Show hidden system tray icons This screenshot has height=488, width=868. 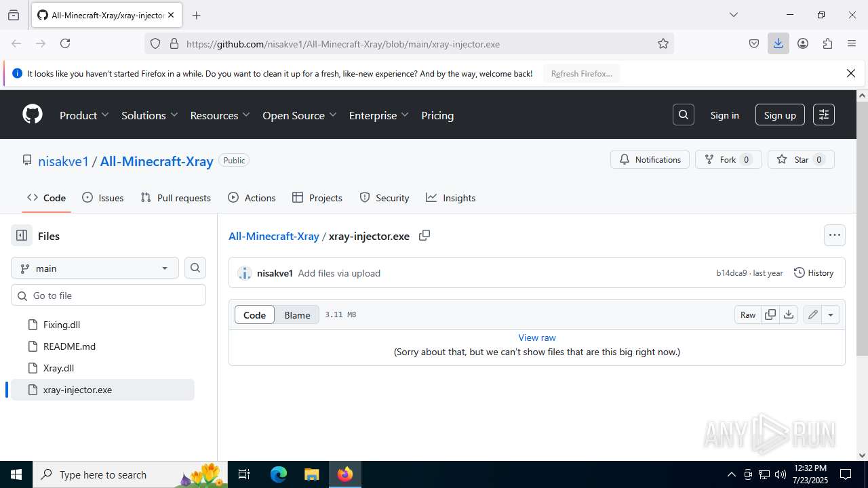tap(731, 474)
